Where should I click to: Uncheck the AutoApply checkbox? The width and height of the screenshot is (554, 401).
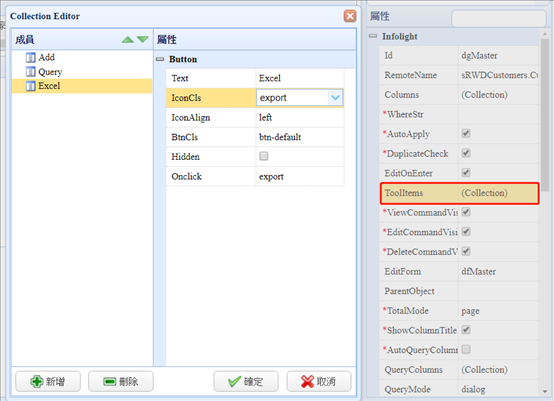[466, 133]
